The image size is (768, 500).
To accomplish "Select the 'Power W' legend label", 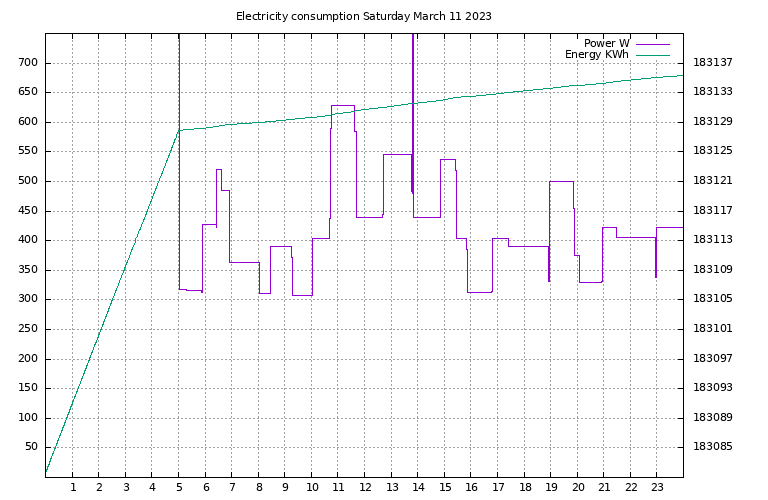I will pyautogui.click(x=606, y=43).
